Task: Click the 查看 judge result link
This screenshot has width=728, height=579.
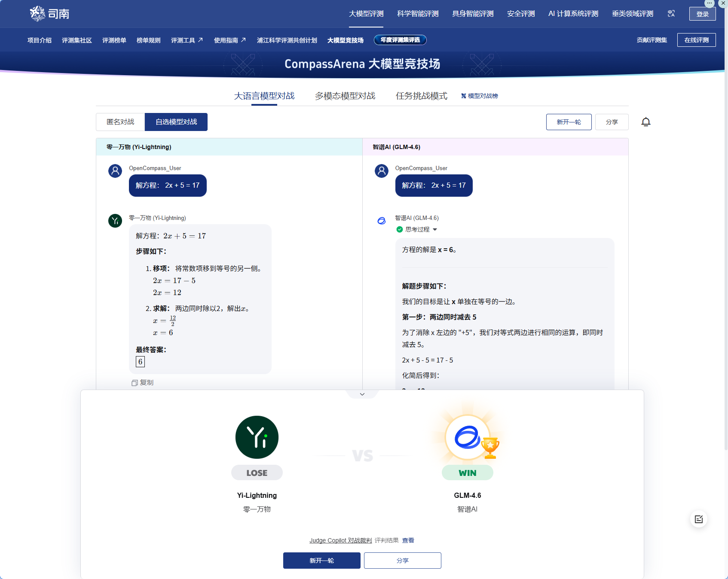Action: click(x=408, y=540)
